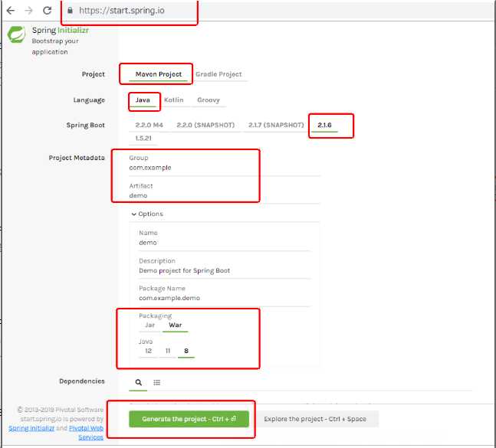This screenshot has width=496, height=448.
Task: Click the Project Metadata label
Action: tap(77, 158)
